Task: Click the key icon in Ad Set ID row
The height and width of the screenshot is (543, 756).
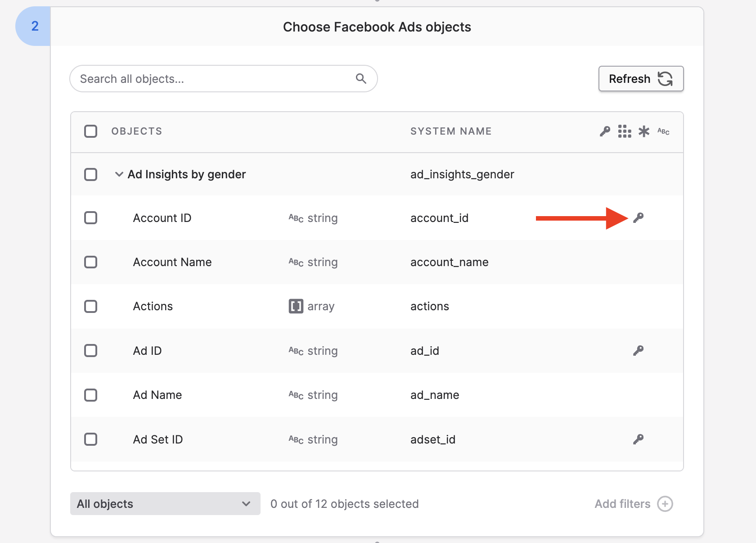Action: [638, 439]
